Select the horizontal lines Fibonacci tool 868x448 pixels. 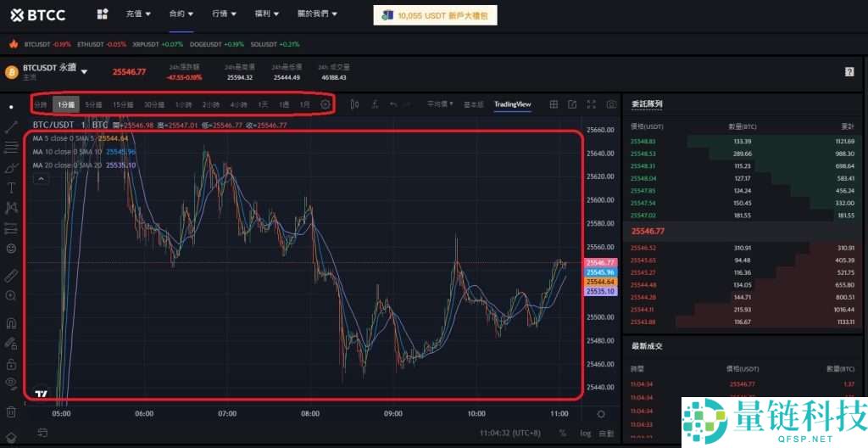coord(11,147)
